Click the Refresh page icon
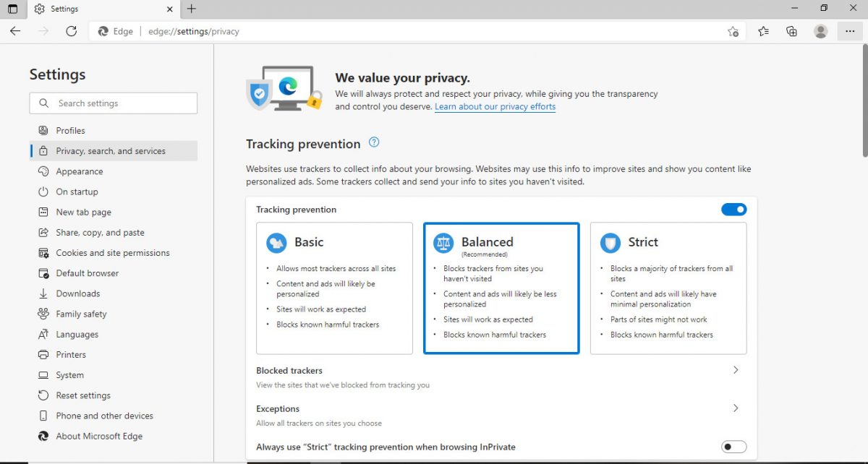Viewport: 868px width, 464px height. (x=71, y=31)
